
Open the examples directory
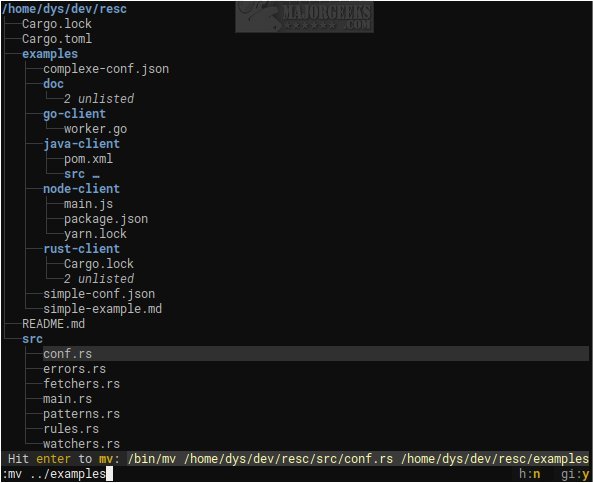pos(50,54)
